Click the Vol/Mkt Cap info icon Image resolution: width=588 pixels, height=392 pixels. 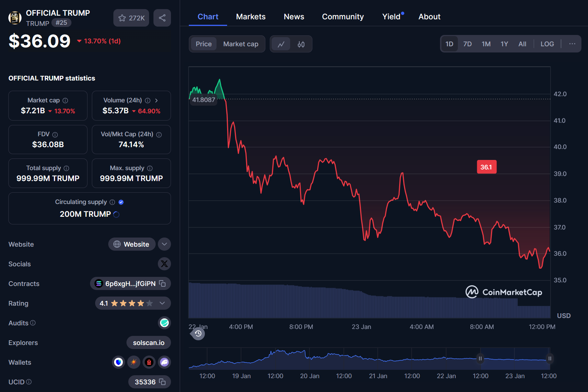(x=159, y=134)
